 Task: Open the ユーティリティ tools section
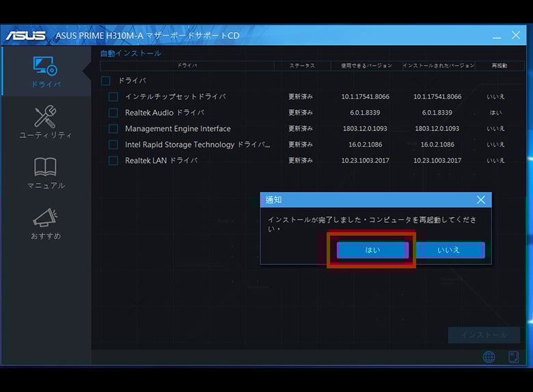pyautogui.click(x=46, y=122)
